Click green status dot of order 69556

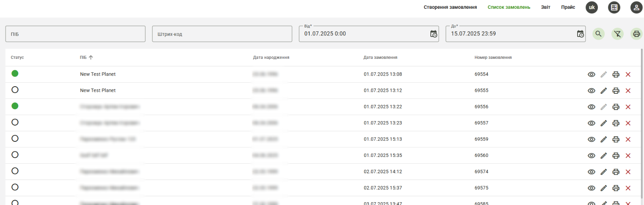(15, 106)
